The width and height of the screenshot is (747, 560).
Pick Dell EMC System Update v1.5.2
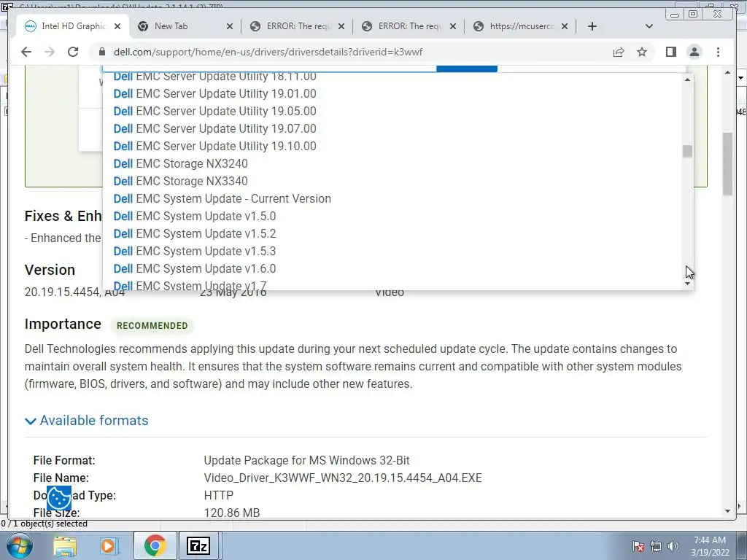[194, 234]
